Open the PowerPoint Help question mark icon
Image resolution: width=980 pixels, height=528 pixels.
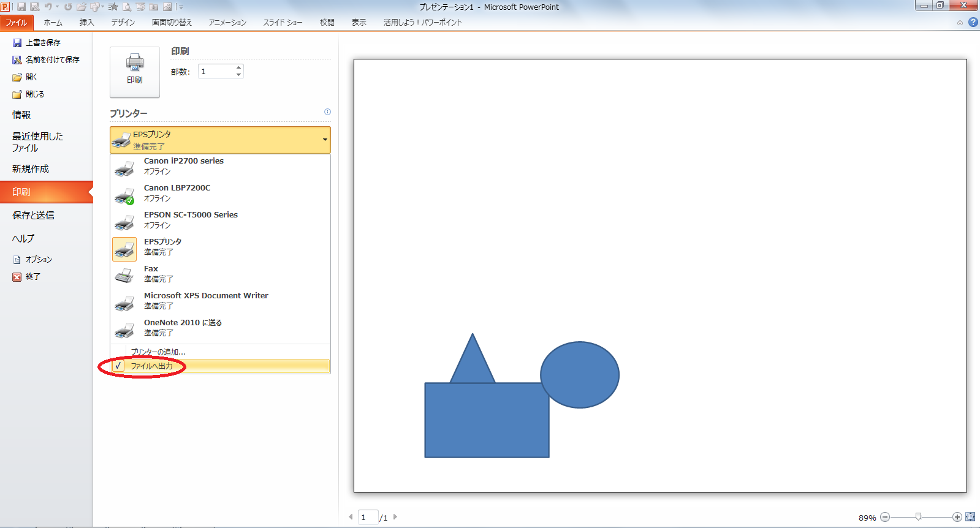973,22
